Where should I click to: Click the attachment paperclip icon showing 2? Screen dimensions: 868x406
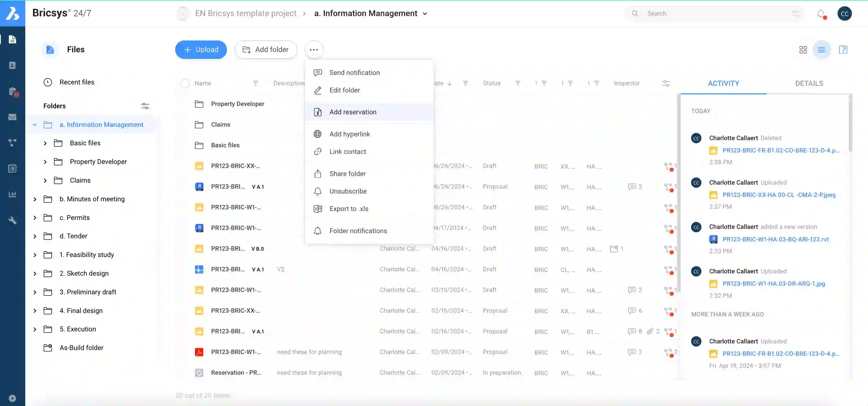(x=653, y=331)
